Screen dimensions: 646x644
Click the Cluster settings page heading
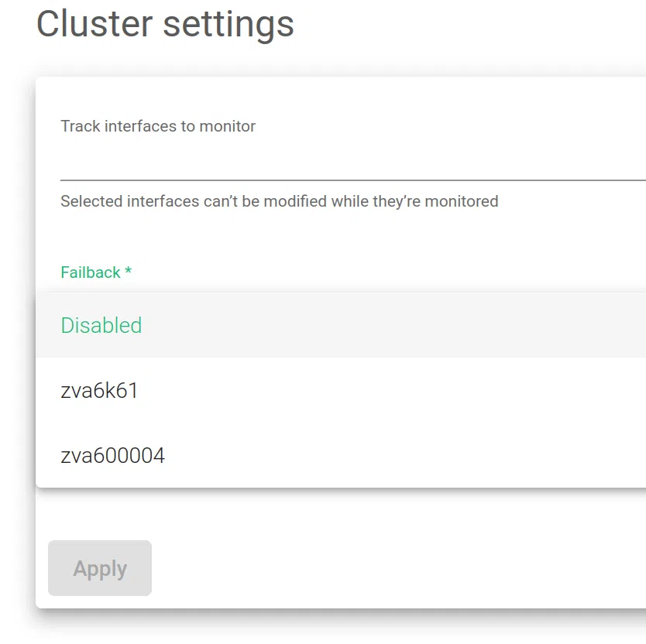pos(165,24)
